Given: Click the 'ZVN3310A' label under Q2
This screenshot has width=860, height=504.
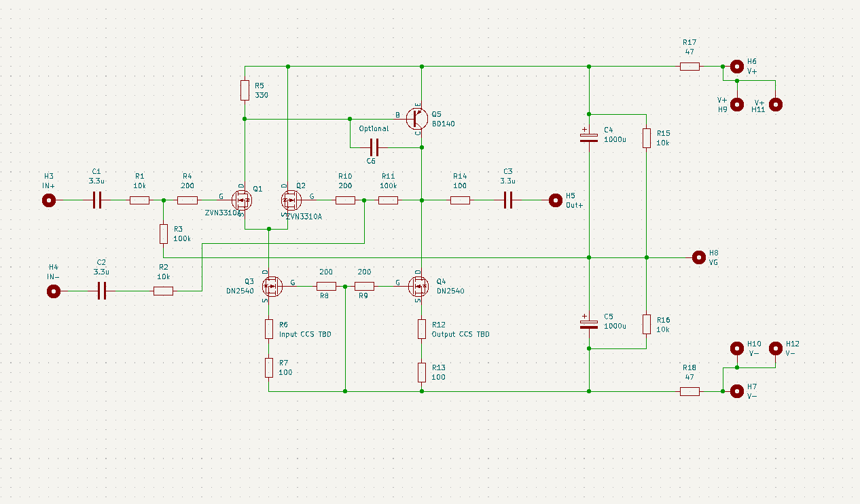Looking at the screenshot, I should 304,216.
